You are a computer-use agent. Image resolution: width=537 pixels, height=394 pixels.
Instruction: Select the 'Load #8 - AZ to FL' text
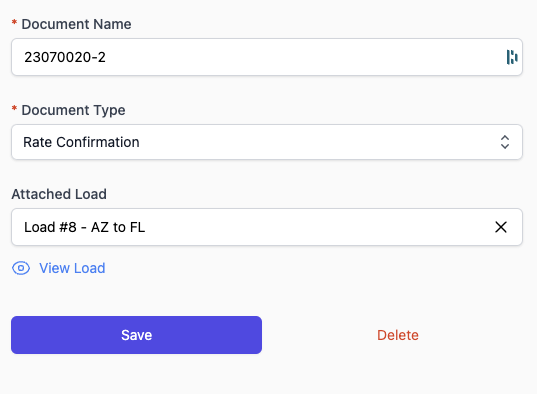point(84,227)
